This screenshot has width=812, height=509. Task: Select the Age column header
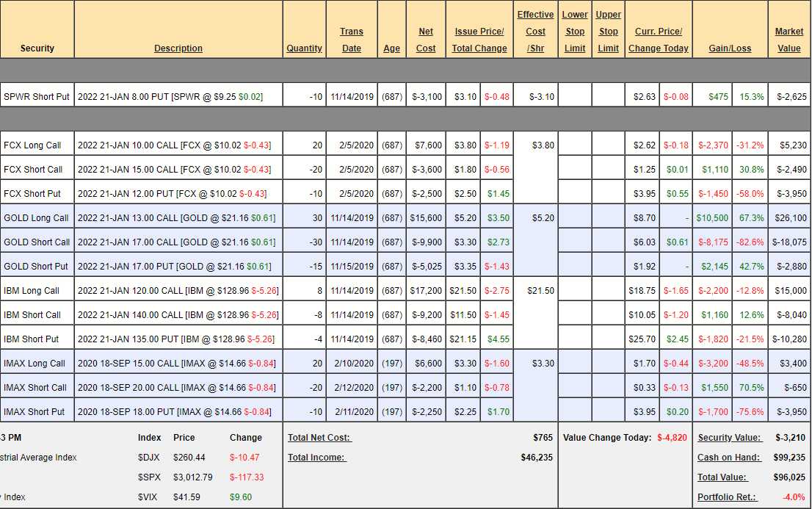pos(391,48)
